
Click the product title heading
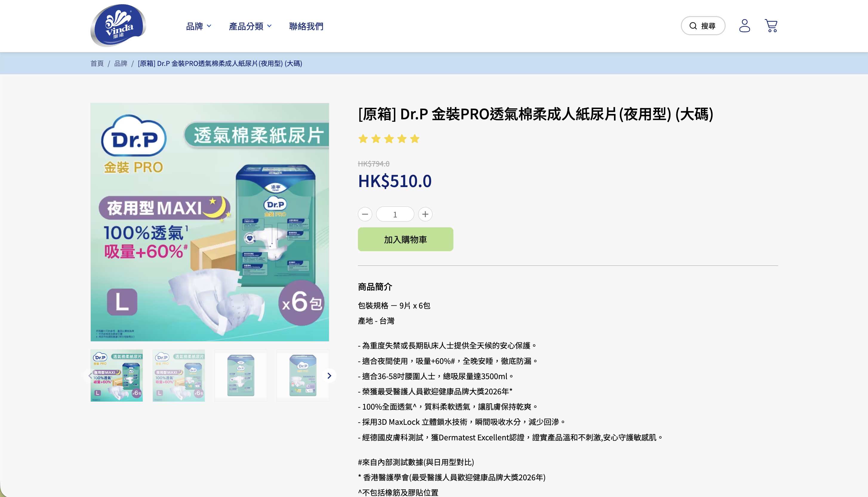[535, 114]
